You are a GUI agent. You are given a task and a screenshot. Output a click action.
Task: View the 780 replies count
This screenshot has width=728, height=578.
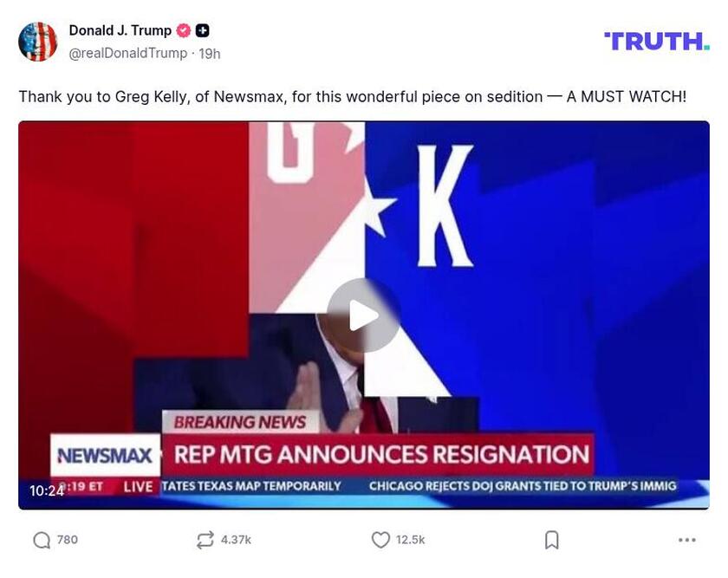(x=68, y=540)
